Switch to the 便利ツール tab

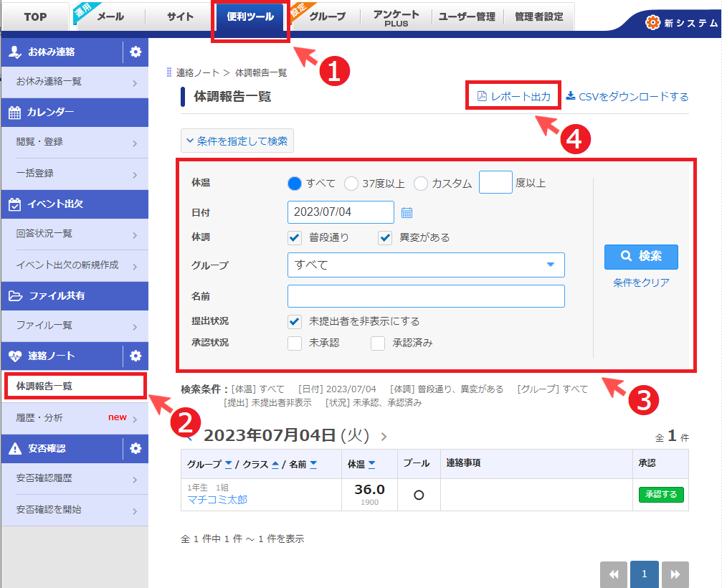(250, 17)
